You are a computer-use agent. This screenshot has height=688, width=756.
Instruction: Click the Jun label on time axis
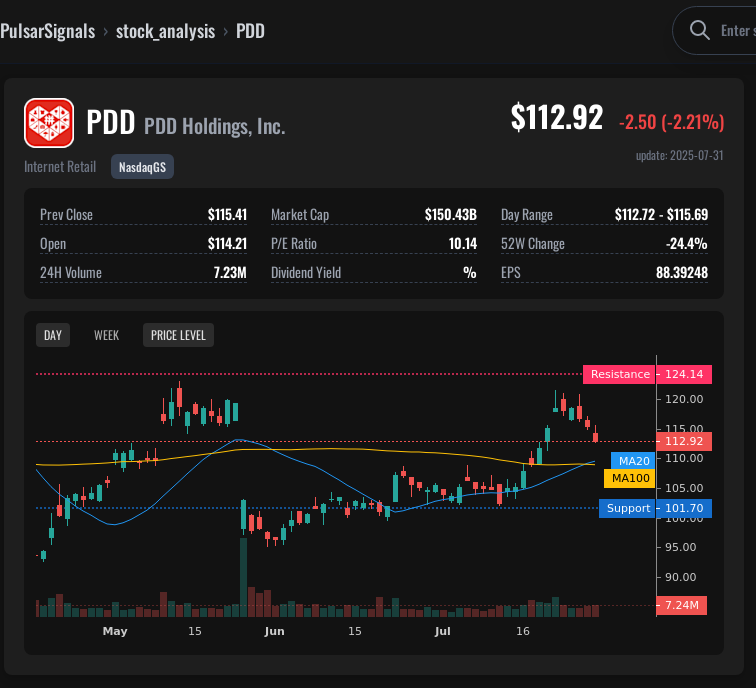(274, 631)
